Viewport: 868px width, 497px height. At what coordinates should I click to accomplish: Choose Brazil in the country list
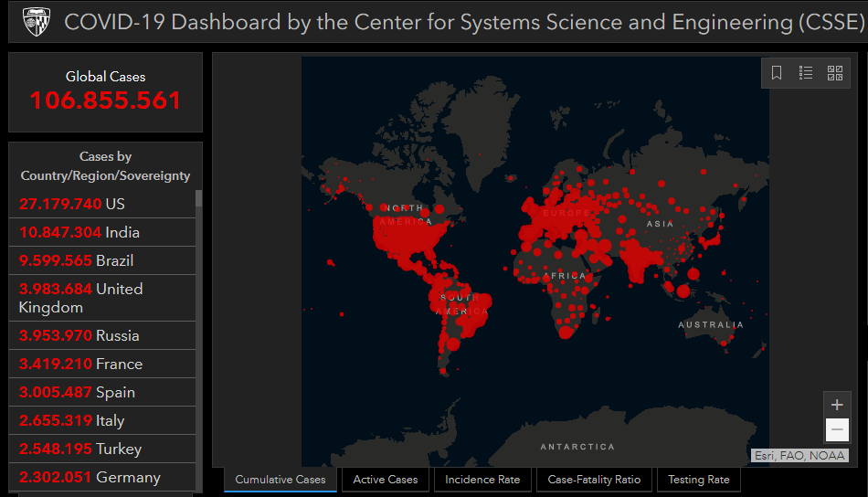(x=102, y=260)
